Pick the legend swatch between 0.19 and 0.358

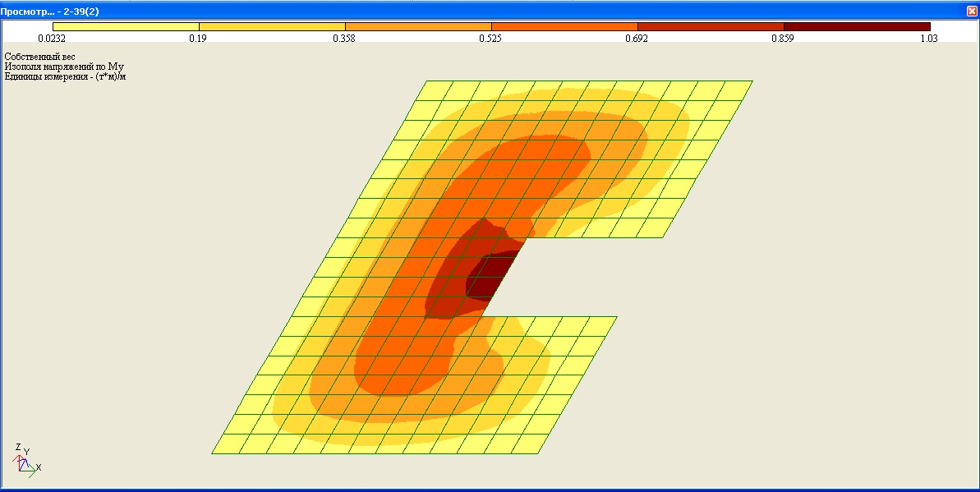[272, 27]
